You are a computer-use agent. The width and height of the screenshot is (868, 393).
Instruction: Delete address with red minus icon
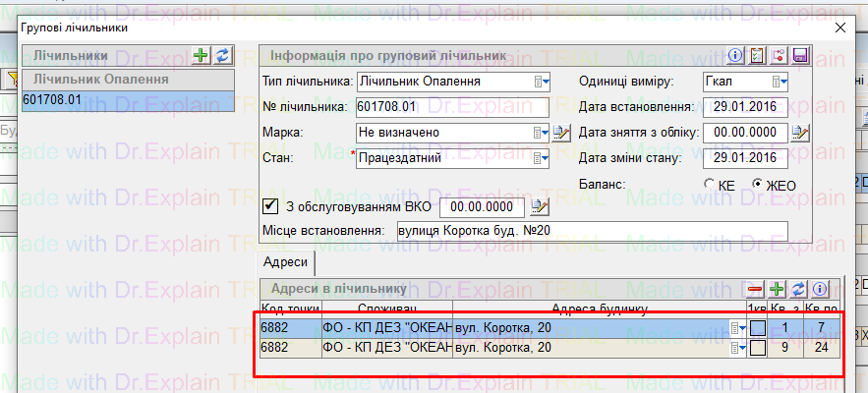click(x=755, y=289)
